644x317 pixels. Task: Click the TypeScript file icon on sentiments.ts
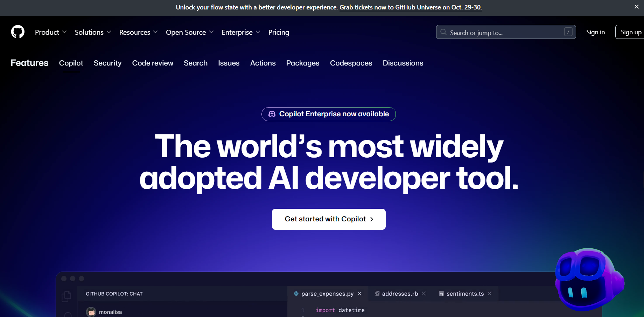tap(441, 294)
